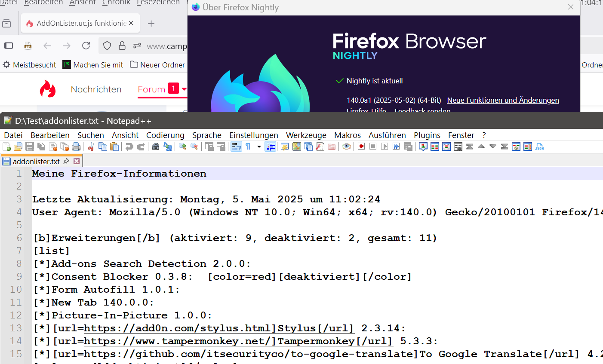The width and height of the screenshot is (603, 364).
Task: Click the Undo arrow in Notepad++ toolbar
Action: [x=129, y=147]
